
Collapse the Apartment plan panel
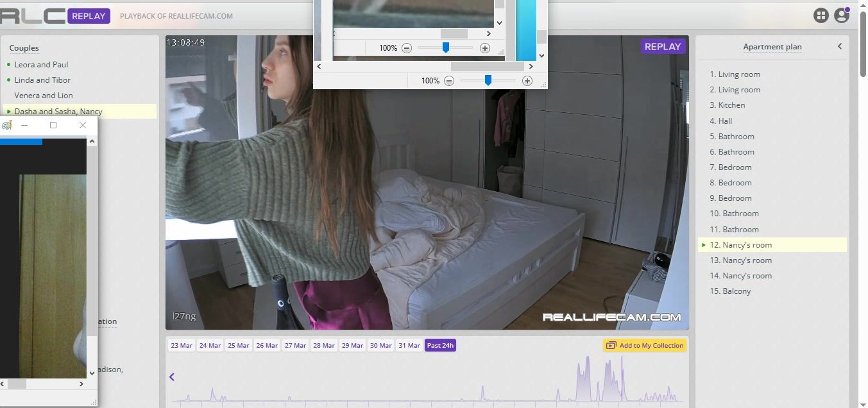(840, 46)
